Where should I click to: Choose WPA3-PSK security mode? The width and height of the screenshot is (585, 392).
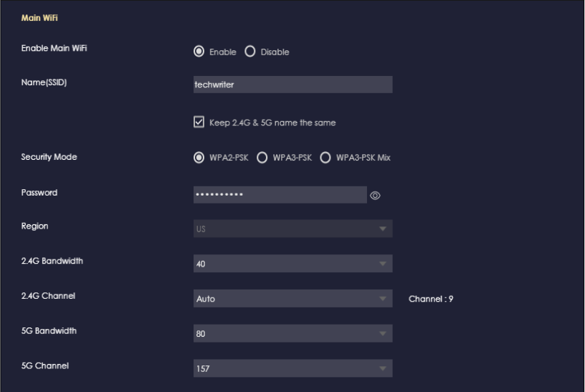262,158
